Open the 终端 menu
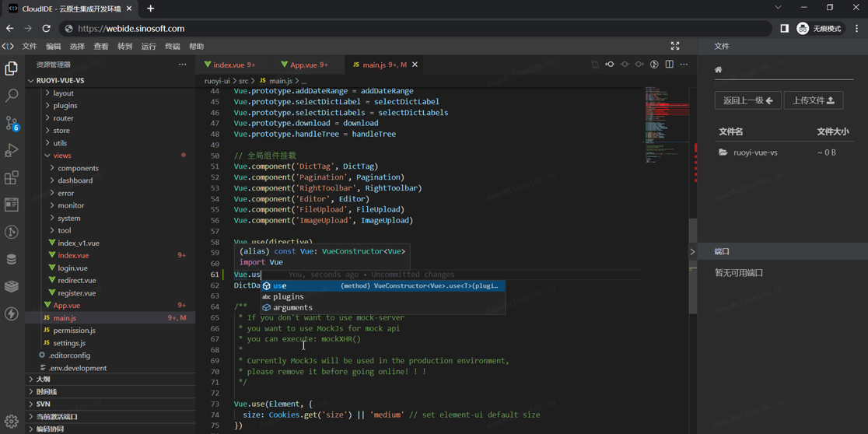The image size is (868, 434). 173,47
